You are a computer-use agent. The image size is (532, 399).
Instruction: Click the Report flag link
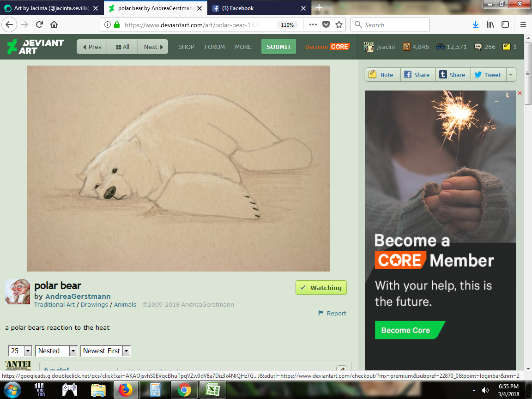pyautogui.click(x=332, y=313)
